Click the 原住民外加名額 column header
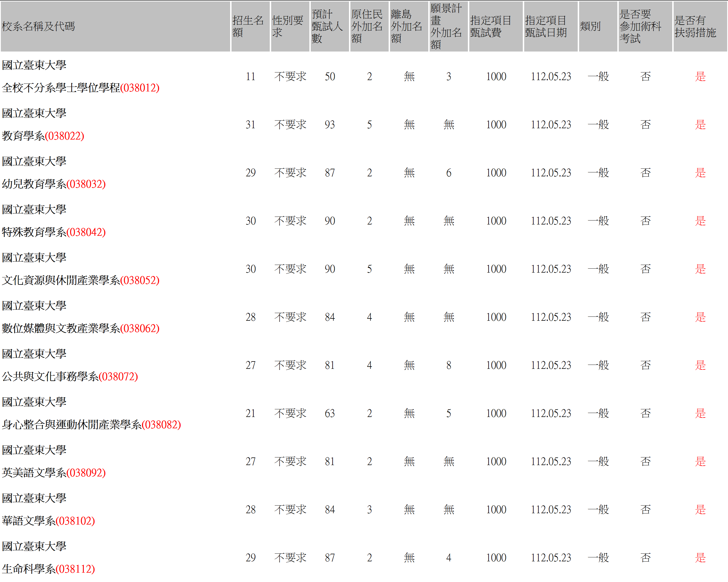This screenshot has width=728, height=582. click(369, 26)
